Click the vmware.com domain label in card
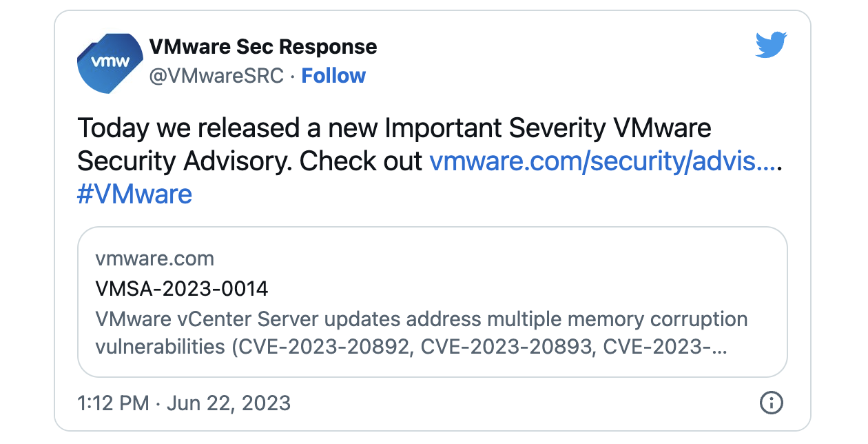The width and height of the screenshot is (868, 444). pyautogui.click(x=155, y=259)
